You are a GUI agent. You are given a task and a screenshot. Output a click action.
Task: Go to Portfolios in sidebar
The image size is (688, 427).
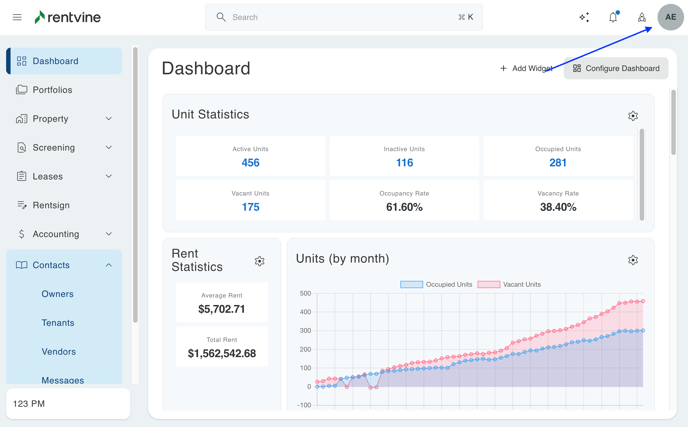(52, 90)
